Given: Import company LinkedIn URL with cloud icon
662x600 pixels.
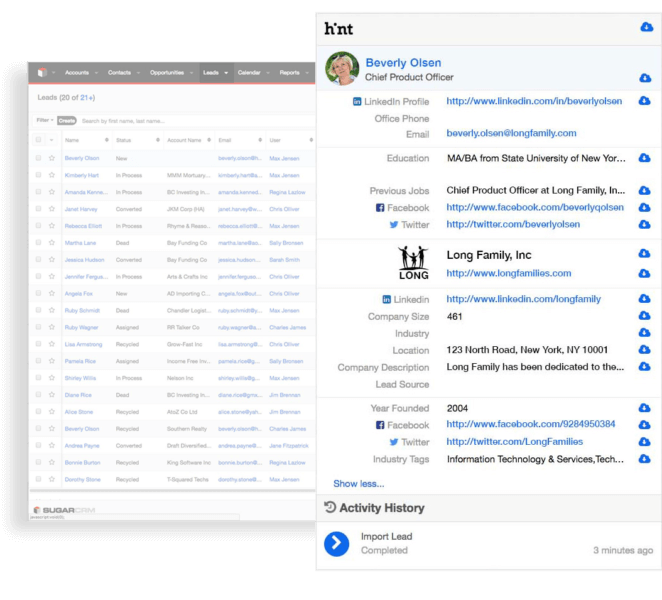Looking at the screenshot, I should 644,299.
